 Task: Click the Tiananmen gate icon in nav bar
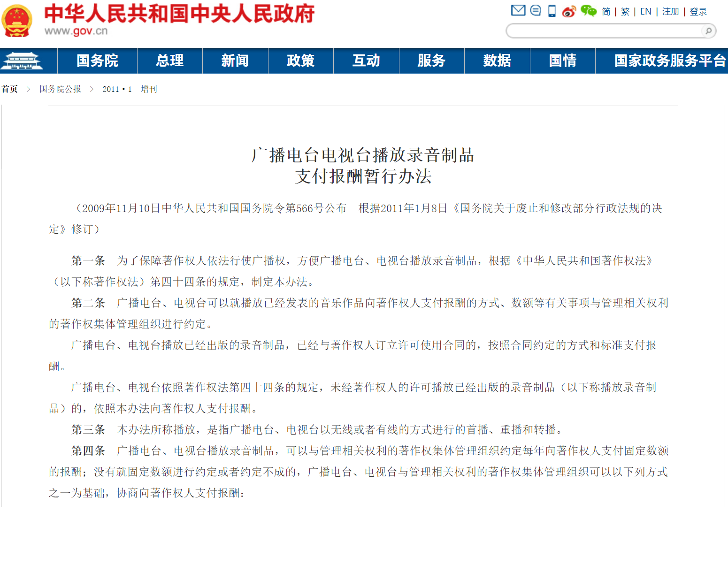click(22, 61)
